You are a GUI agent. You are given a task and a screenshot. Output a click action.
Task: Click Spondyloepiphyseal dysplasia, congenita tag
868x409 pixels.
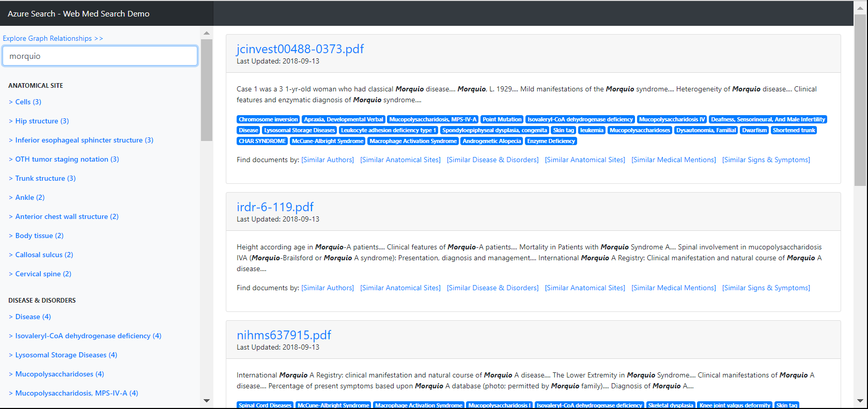(x=494, y=130)
